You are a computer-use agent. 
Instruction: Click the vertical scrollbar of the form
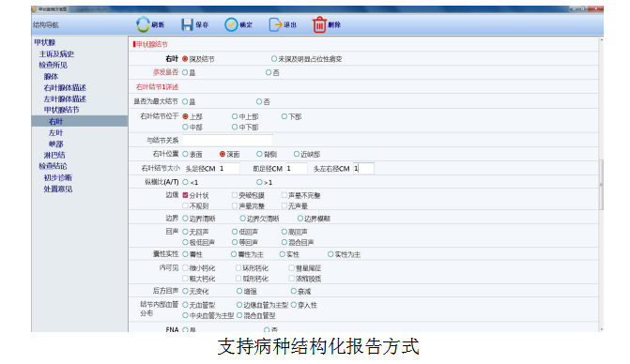pos(601,185)
